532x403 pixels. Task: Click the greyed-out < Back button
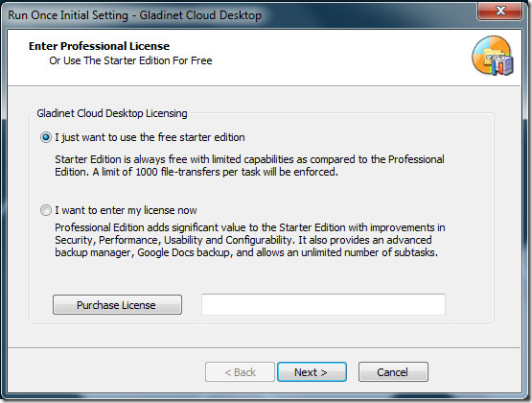[x=240, y=372]
